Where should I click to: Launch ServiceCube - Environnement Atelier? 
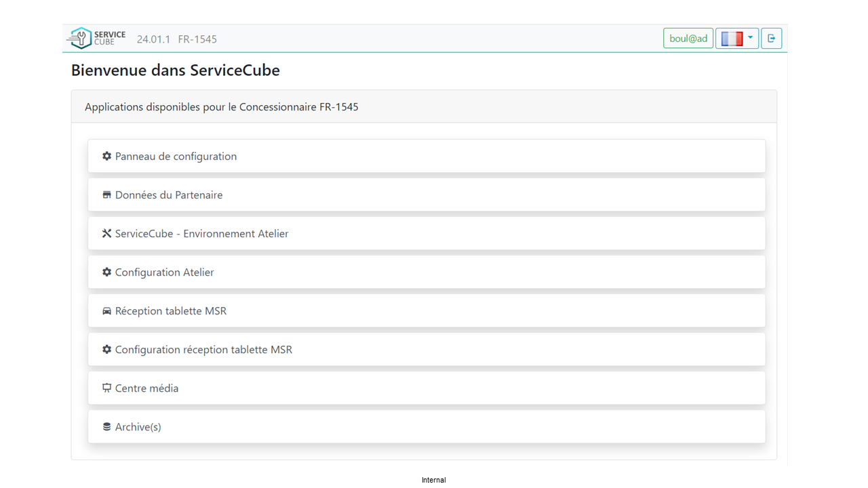click(427, 233)
